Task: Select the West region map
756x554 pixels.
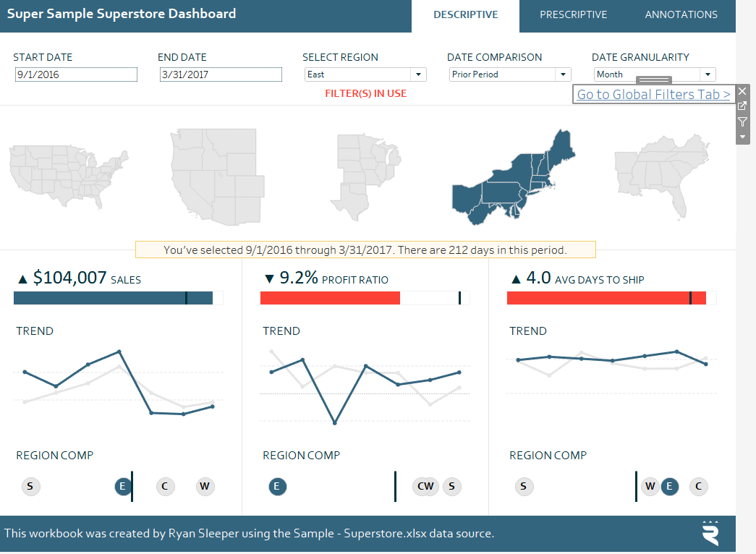Action: click(218, 176)
